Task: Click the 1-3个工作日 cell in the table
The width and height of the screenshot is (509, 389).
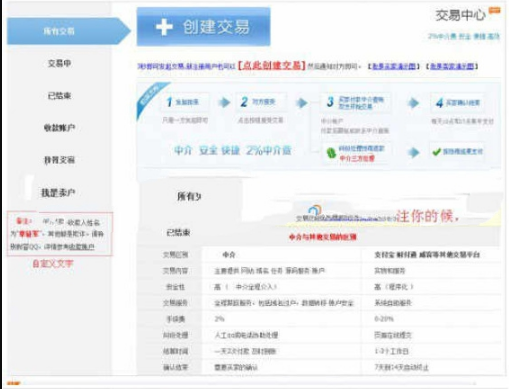Action: [431, 351]
